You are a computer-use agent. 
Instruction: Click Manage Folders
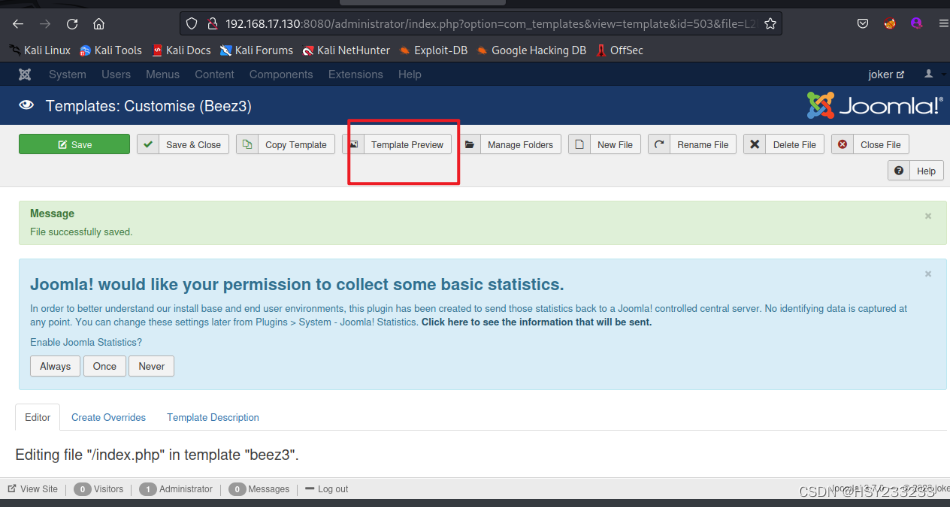coord(510,144)
